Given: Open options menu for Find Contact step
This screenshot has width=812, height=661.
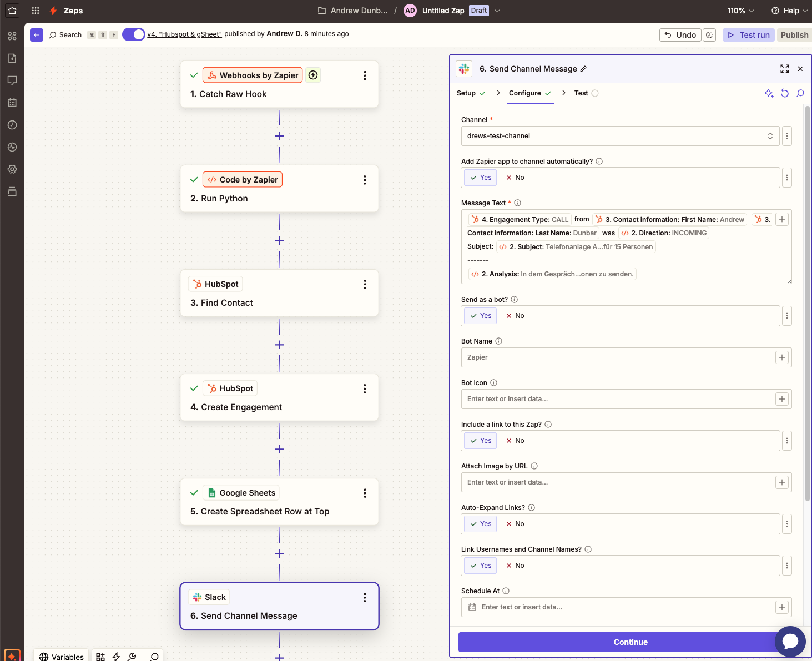Looking at the screenshot, I should pos(365,284).
